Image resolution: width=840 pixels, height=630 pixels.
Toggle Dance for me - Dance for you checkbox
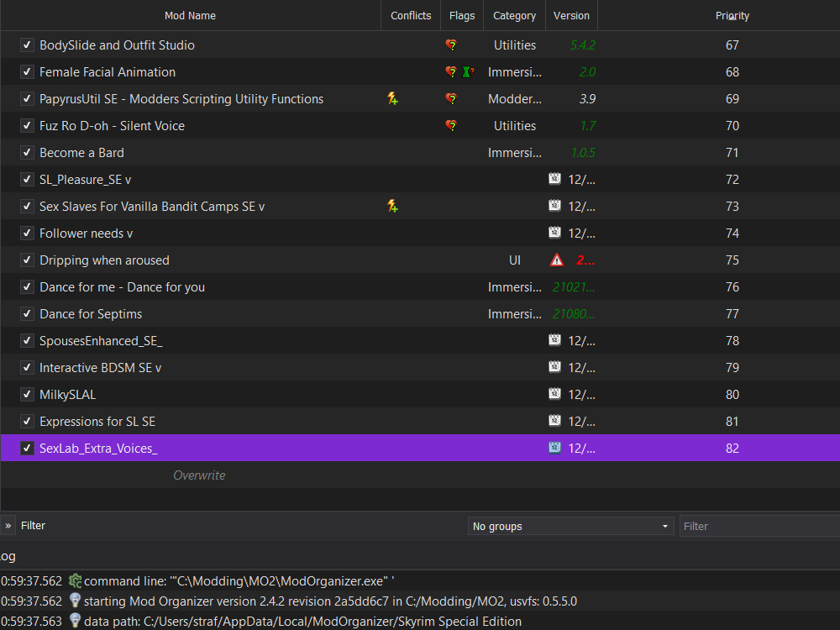28,287
